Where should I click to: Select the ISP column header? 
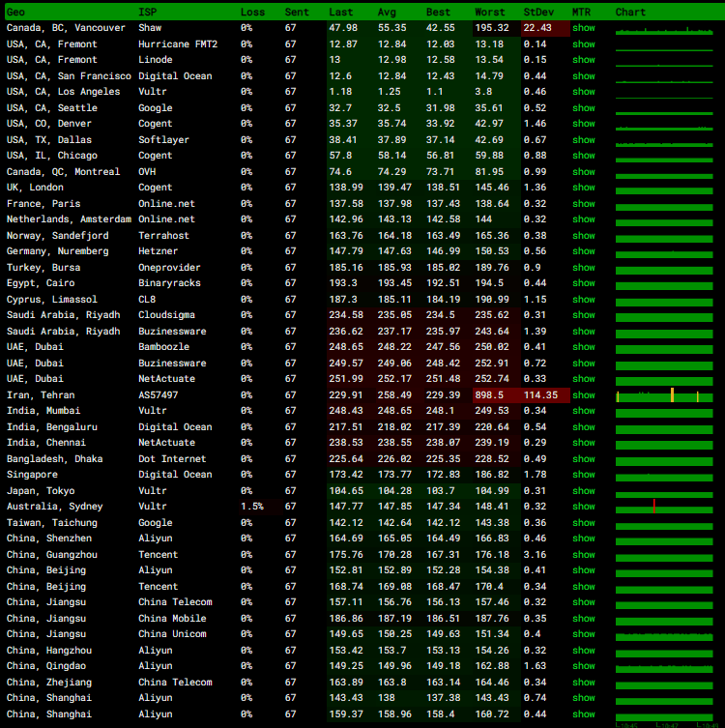coord(147,12)
